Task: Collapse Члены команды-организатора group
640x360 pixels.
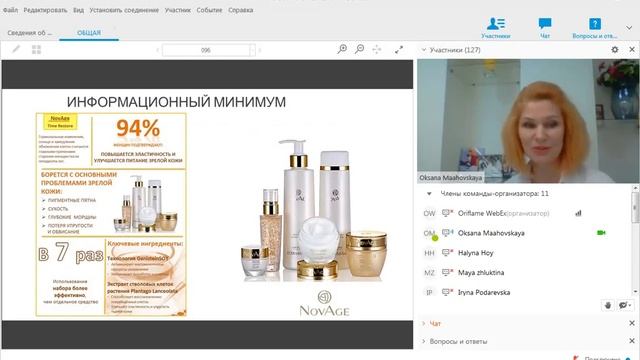Action: [x=429, y=193]
